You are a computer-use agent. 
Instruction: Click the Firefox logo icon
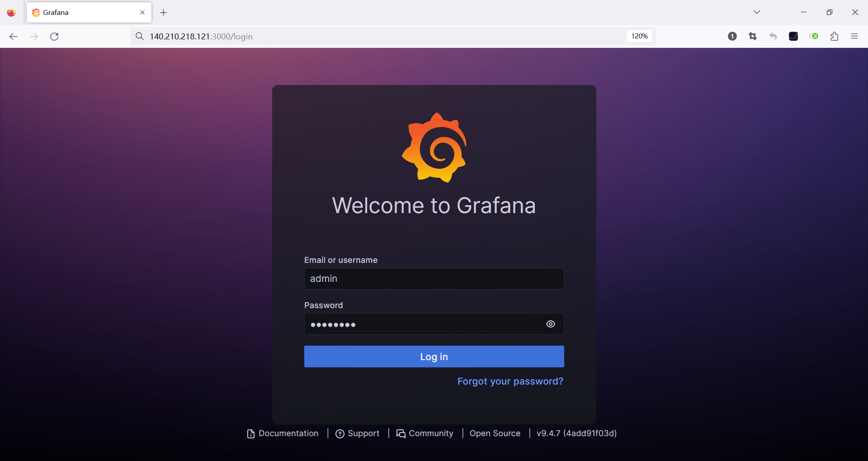point(11,13)
